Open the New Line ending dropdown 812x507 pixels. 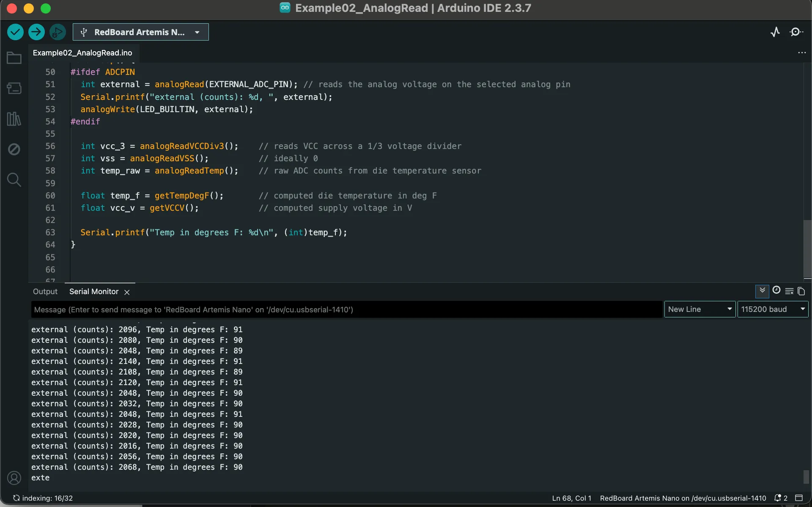click(700, 309)
